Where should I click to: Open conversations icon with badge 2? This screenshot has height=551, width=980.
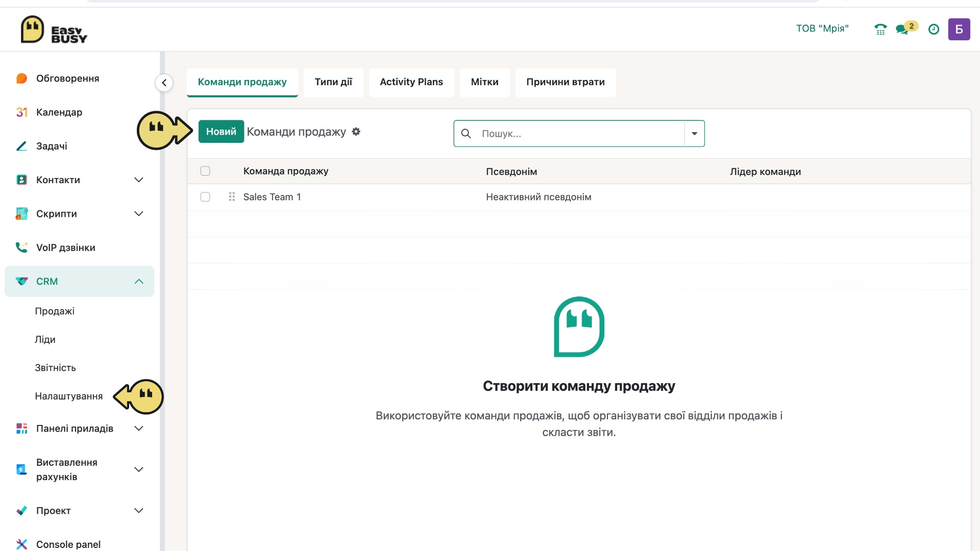pyautogui.click(x=906, y=28)
